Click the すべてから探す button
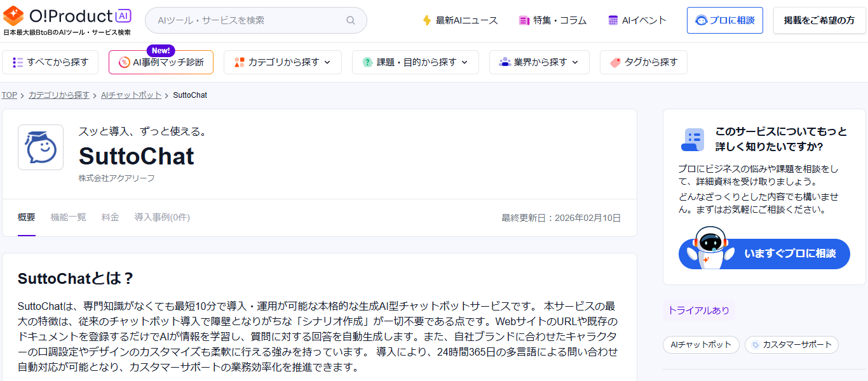The height and width of the screenshot is (381, 868). pyautogui.click(x=50, y=62)
